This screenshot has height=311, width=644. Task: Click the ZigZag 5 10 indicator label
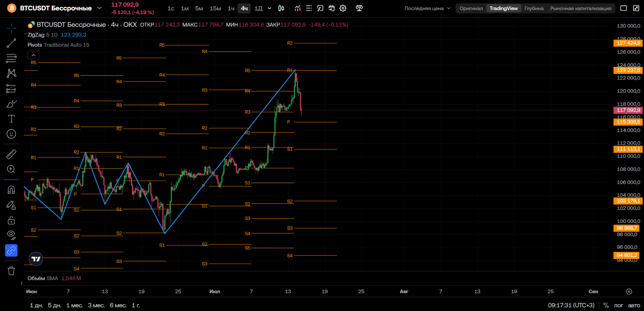42,35
